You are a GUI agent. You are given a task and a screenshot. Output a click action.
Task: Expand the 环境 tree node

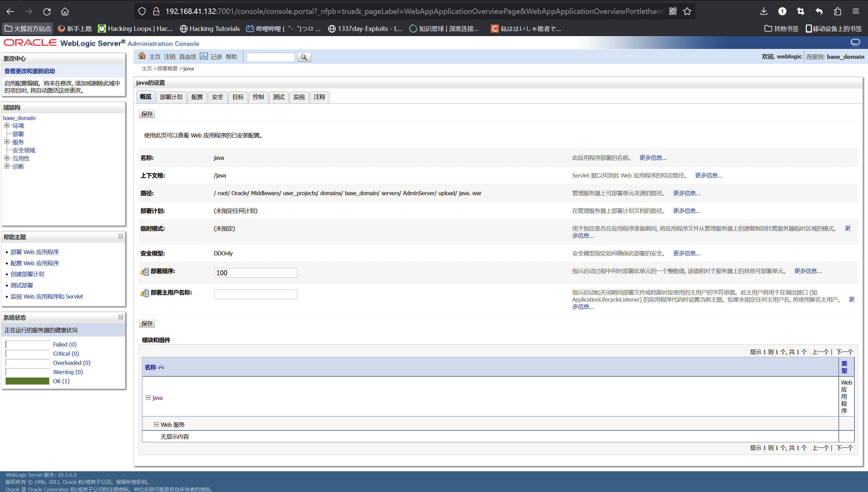[x=6, y=125]
